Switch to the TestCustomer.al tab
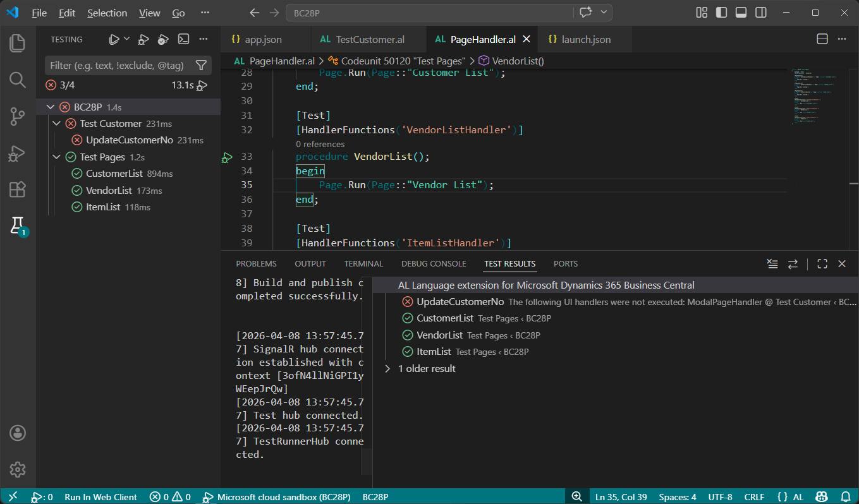The width and height of the screenshot is (859, 504). click(x=369, y=39)
